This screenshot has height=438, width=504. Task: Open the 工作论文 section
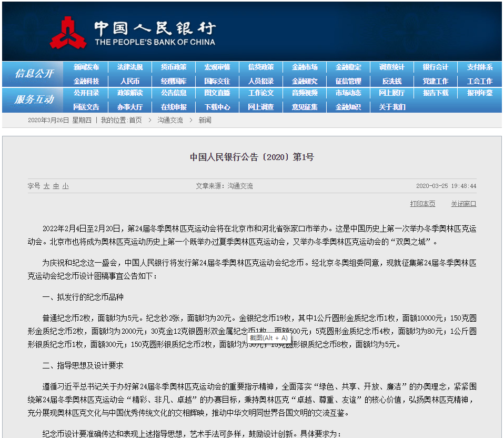tap(261, 93)
